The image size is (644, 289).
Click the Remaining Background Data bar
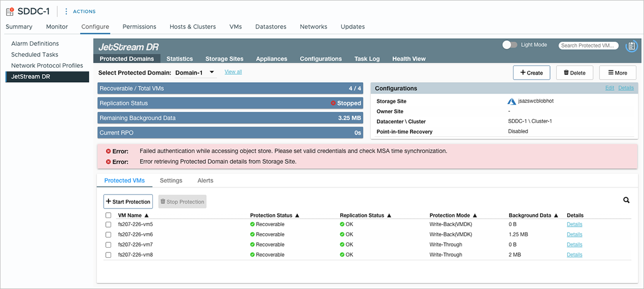click(x=230, y=118)
